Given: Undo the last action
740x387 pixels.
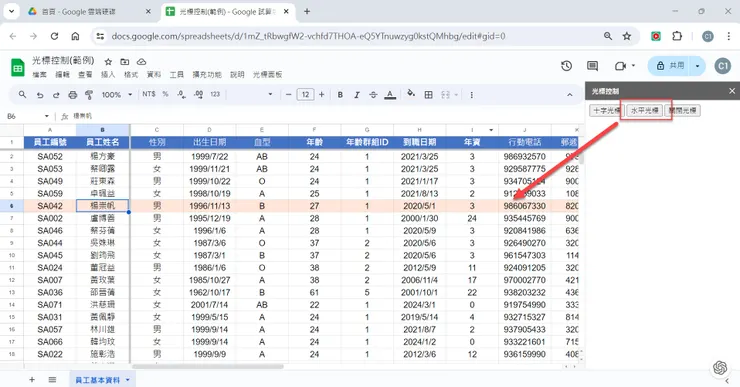Looking at the screenshot, I should point(40,95).
